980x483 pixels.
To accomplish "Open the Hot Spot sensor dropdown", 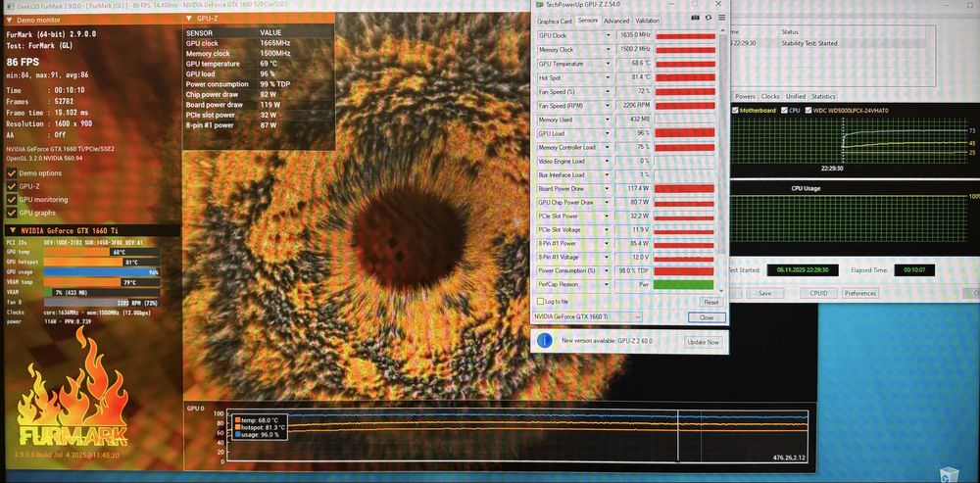I will tap(608, 77).
